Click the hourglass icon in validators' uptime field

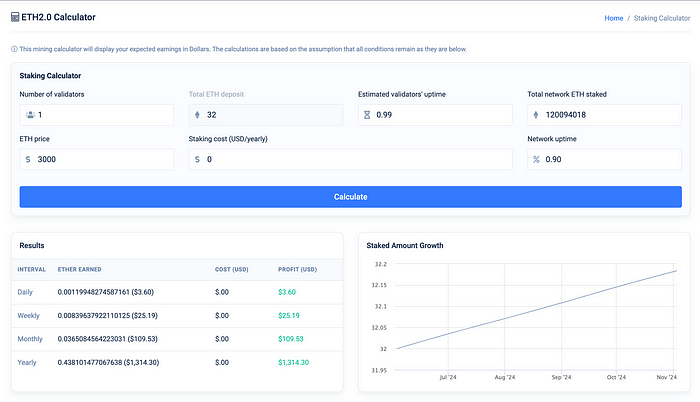[x=367, y=115]
